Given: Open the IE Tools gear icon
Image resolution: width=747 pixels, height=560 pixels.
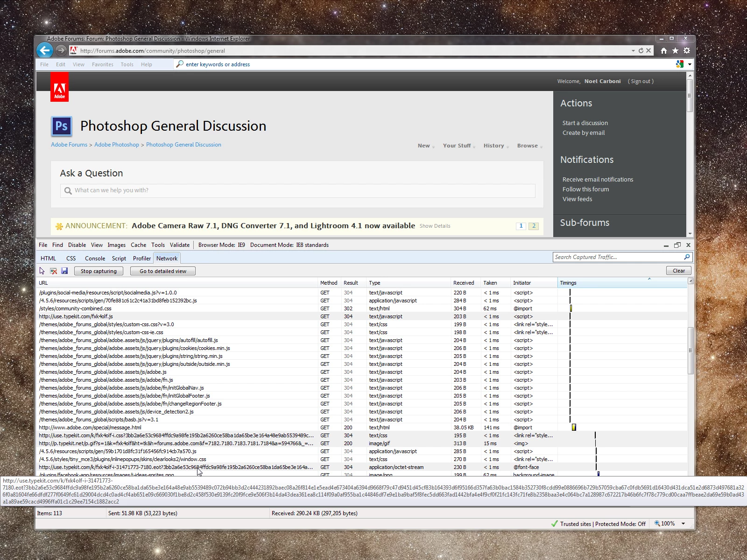Looking at the screenshot, I should coord(687,50).
